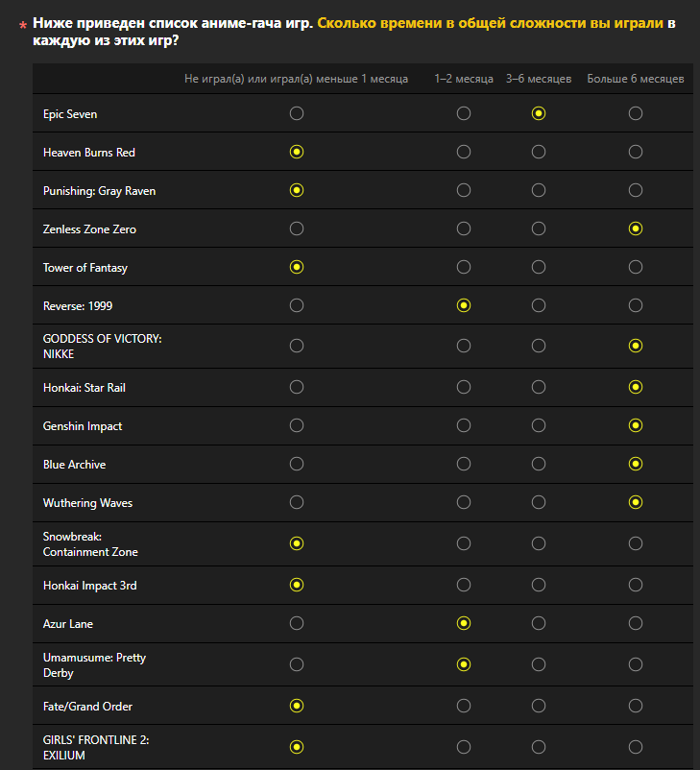Click the 'Blue Archive' row label
Viewport: 700px width, 770px height.
click(74, 465)
